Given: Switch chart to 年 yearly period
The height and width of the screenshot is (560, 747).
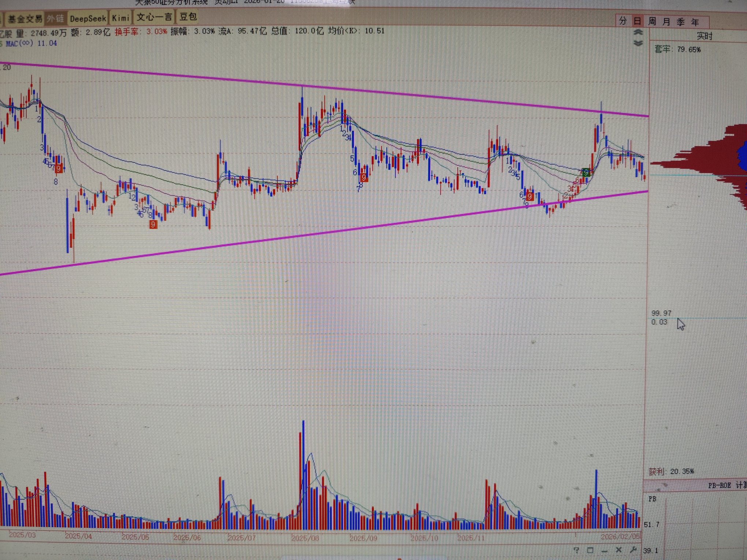Looking at the screenshot, I should (x=695, y=22).
